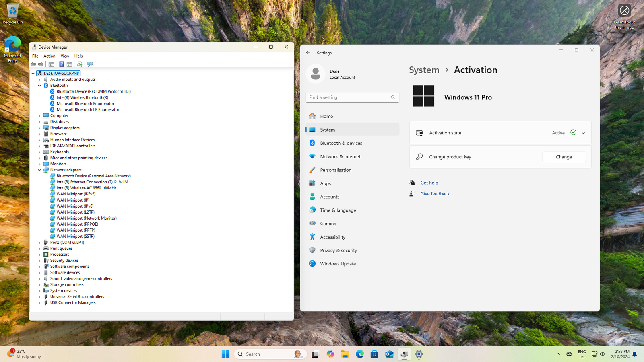Image resolution: width=644 pixels, height=362 pixels.
Task: Click the taskbar Search box
Action: click(x=271, y=354)
